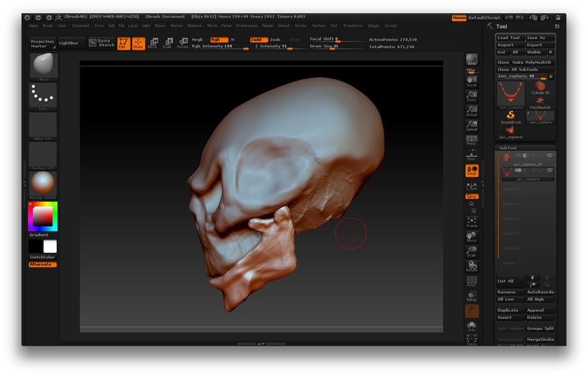The width and height of the screenshot is (588, 376).
Task: Expand the bottom tray divider arrows
Action: point(261,343)
